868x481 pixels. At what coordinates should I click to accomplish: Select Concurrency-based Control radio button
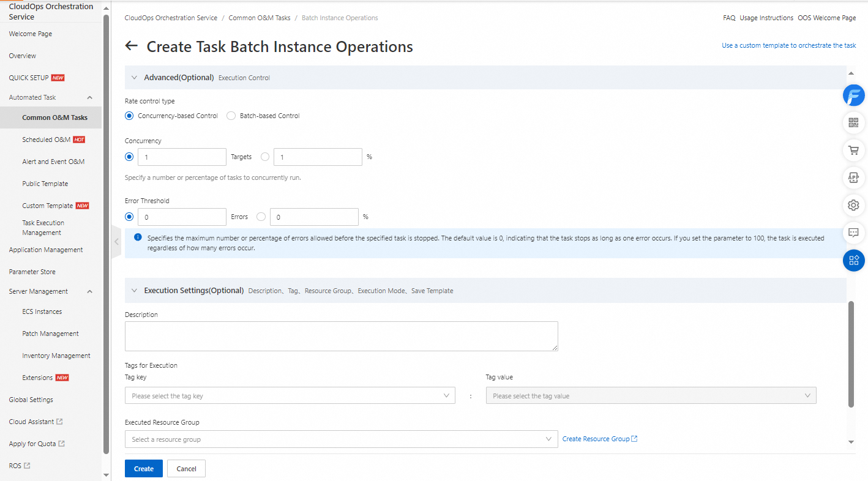point(129,116)
